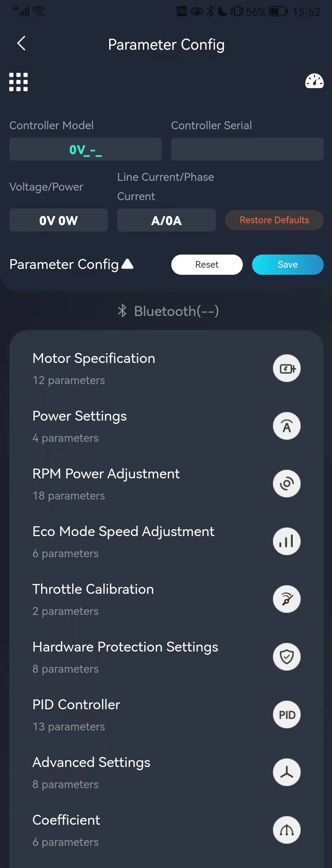Viewport: 332px width, 868px height.
Task: Open the Advanced Settings parameter group
Action: [91, 763]
